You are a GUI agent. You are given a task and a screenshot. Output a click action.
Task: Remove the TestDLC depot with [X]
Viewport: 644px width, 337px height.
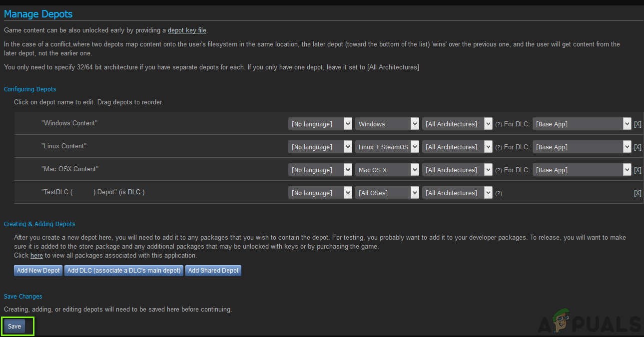click(x=638, y=193)
